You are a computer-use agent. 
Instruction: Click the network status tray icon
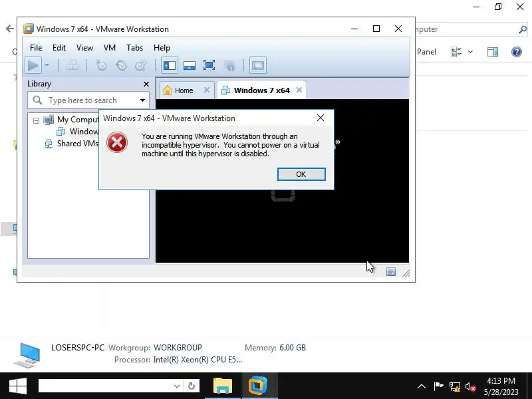pyautogui.click(x=455, y=386)
